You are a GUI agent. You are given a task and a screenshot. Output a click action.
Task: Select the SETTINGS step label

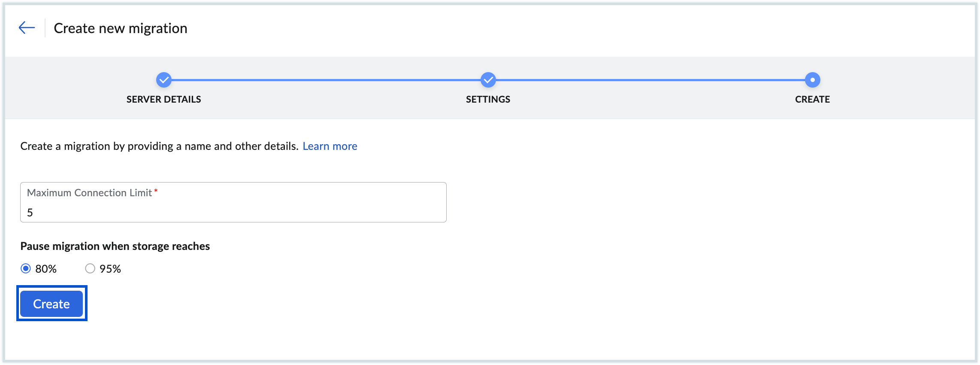(x=488, y=100)
